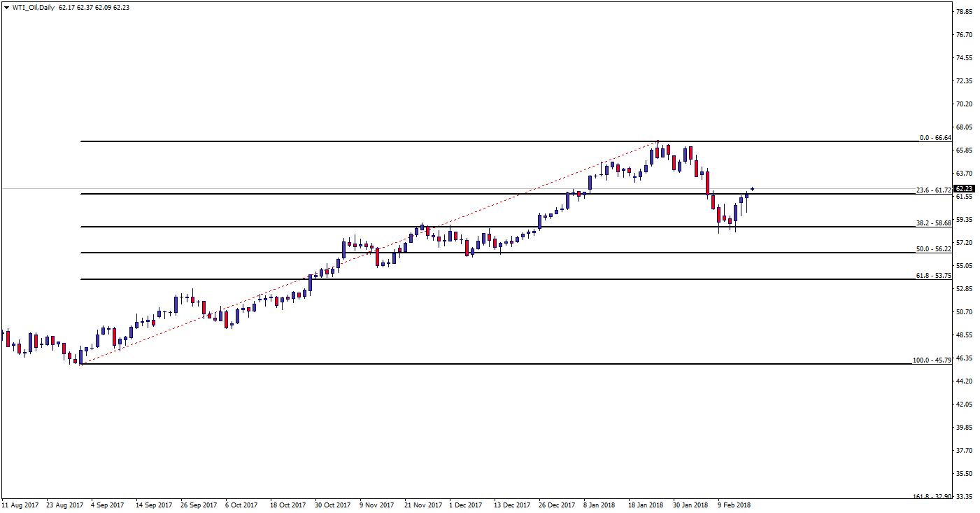The height and width of the screenshot is (513, 980).
Task: Select the 61.8 - 53.75 Fibonacci label
Action: [933, 276]
